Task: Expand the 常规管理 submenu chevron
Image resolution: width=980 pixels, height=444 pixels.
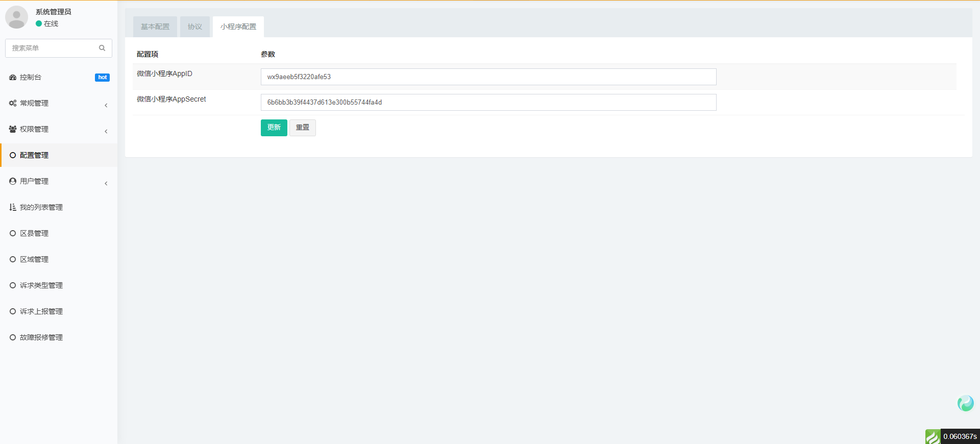Action: click(x=106, y=105)
